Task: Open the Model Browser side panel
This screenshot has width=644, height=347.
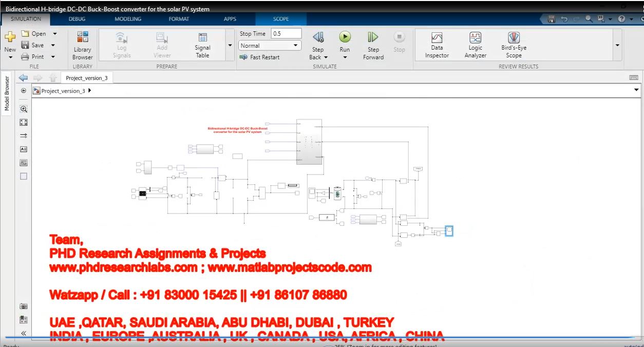Action: coord(7,93)
